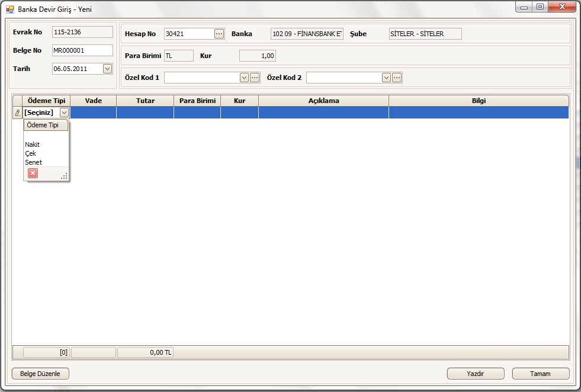The height and width of the screenshot is (392, 581).
Task: Expand the Özel Kod 2 dropdown arrow
Action: click(386, 78)
